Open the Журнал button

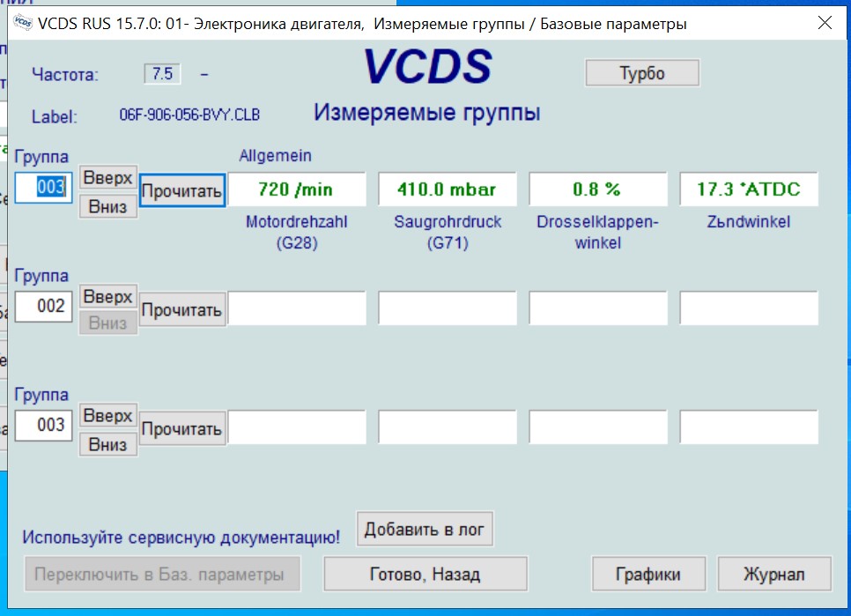pos(774,575)
